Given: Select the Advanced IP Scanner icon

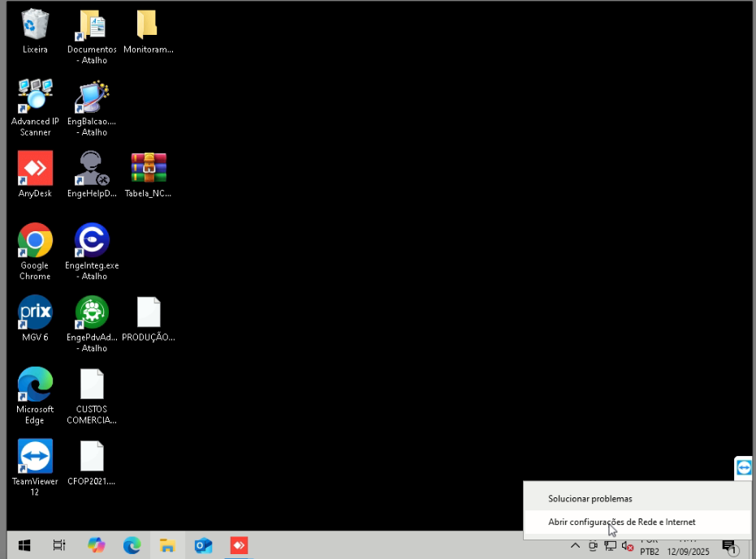Looking at the screenshot, I should point(35,97).
